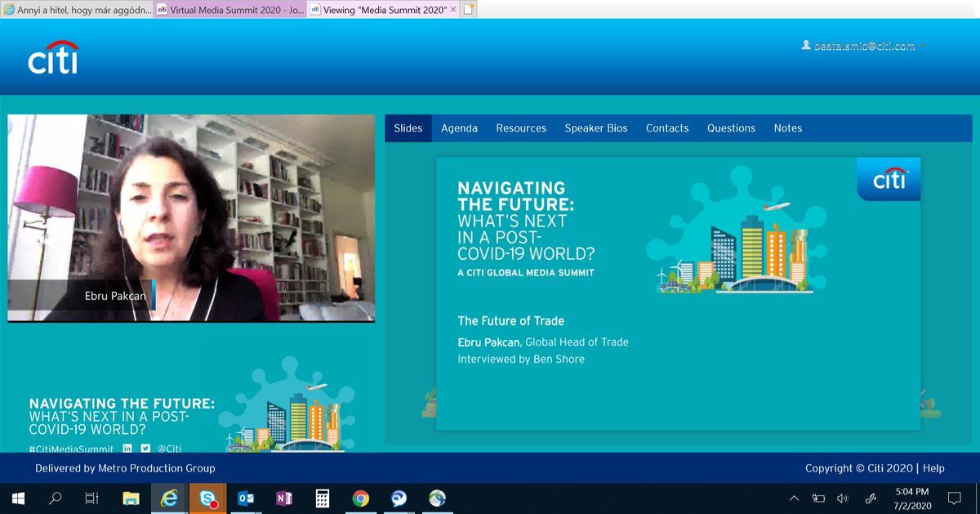Open the Resources tab

click(521, 128)
